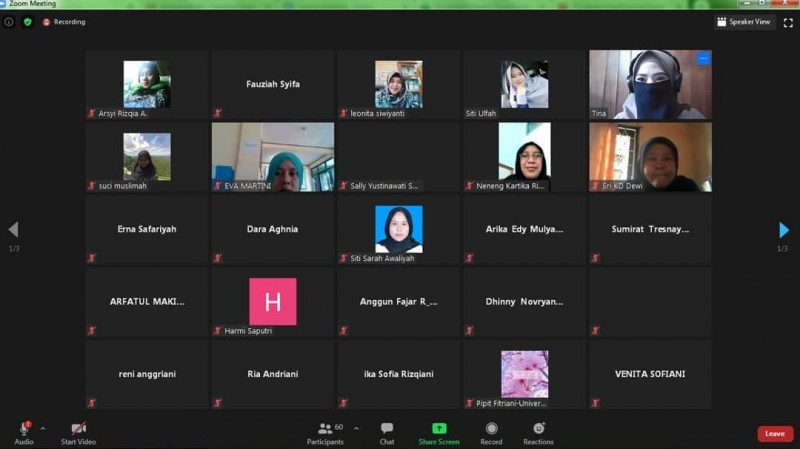Expand participants options arrow
This screenshot has width=800, height=449.
356,429
